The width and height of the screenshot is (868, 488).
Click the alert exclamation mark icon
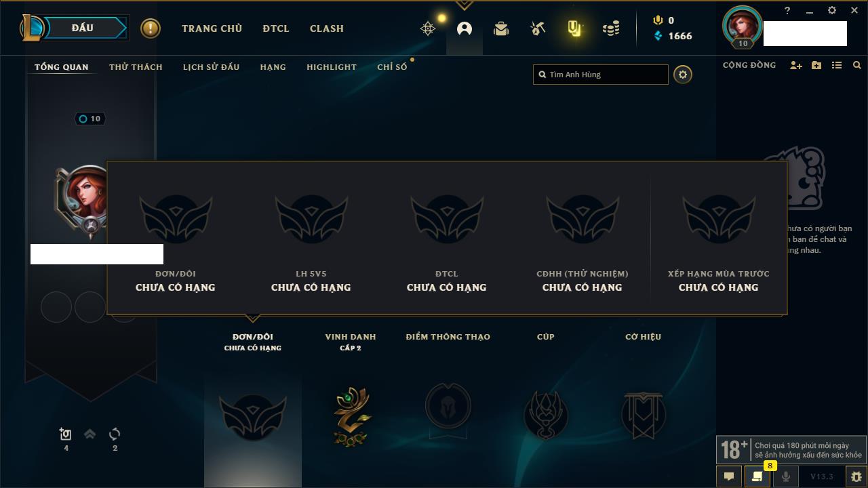pos(151,28)
